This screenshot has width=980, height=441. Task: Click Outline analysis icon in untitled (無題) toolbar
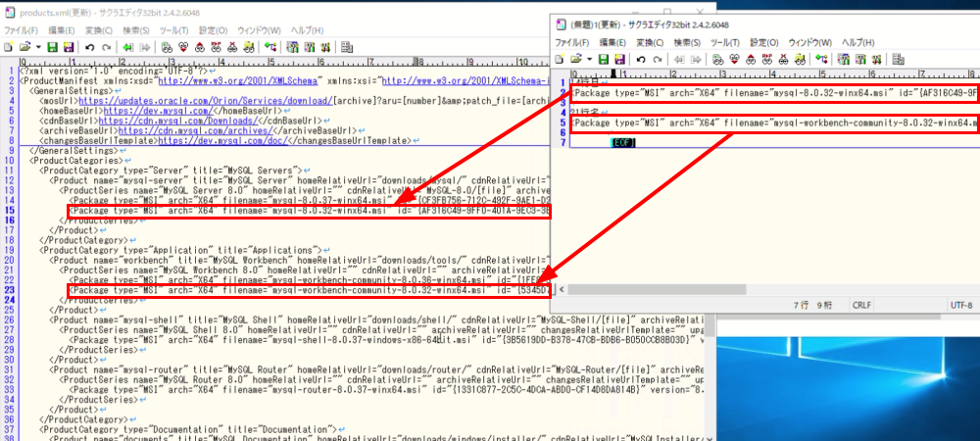[821, 59]
